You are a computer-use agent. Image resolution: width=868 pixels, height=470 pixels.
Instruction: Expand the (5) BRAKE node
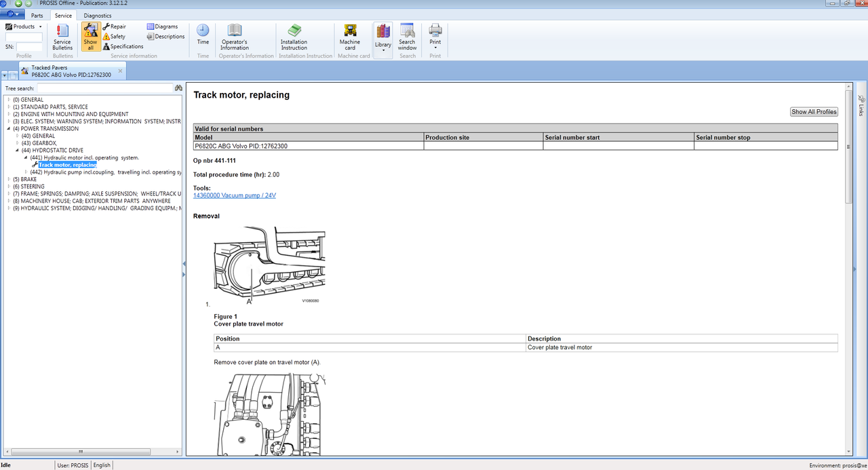pyautogui.click(x=9, y=179)
